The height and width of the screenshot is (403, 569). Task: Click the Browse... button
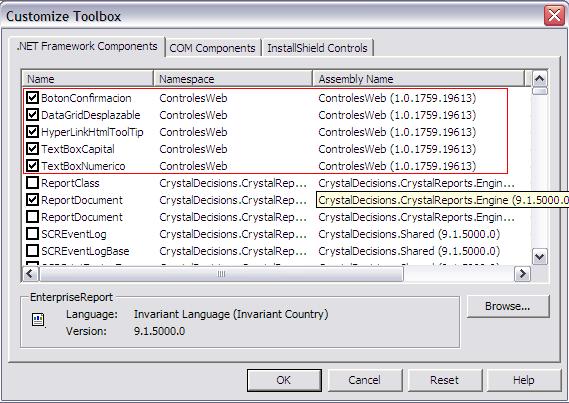(508, 307)
